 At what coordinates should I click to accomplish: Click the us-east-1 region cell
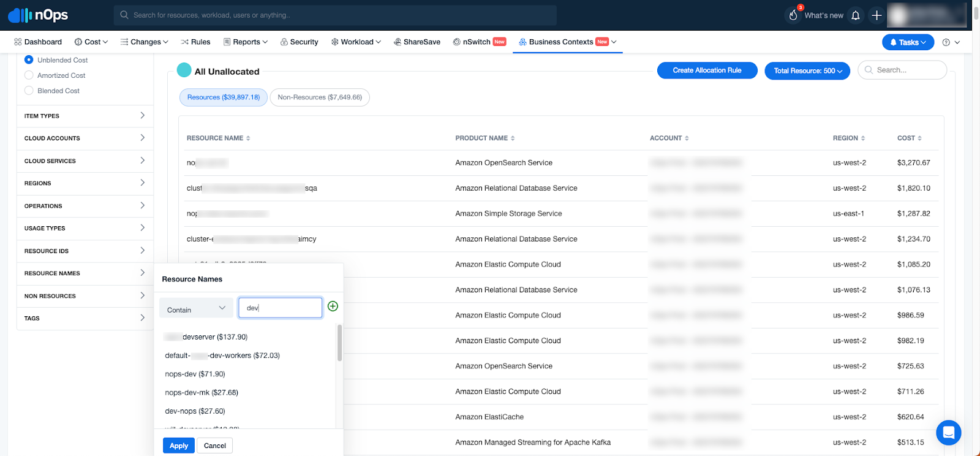pos(848,214)
